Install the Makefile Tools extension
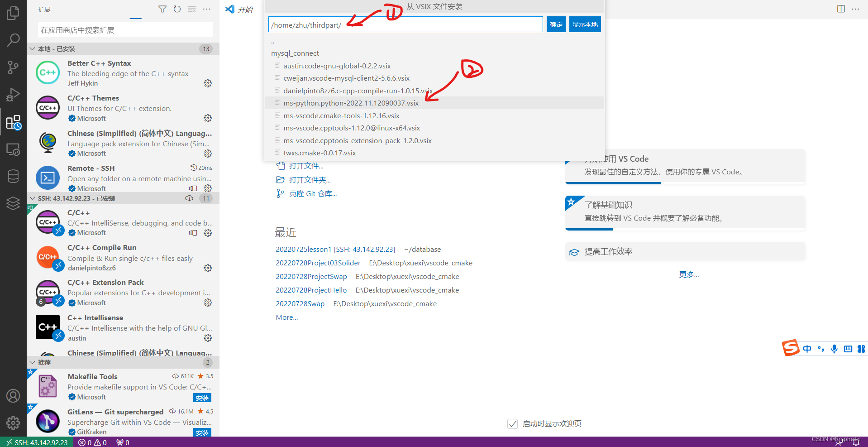 click(x=202, y=398)
